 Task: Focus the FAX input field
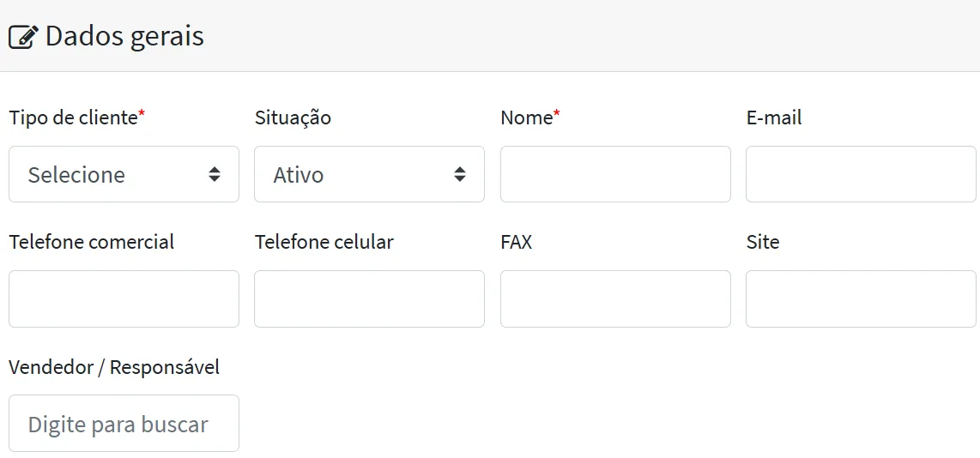tap(615, 298)
